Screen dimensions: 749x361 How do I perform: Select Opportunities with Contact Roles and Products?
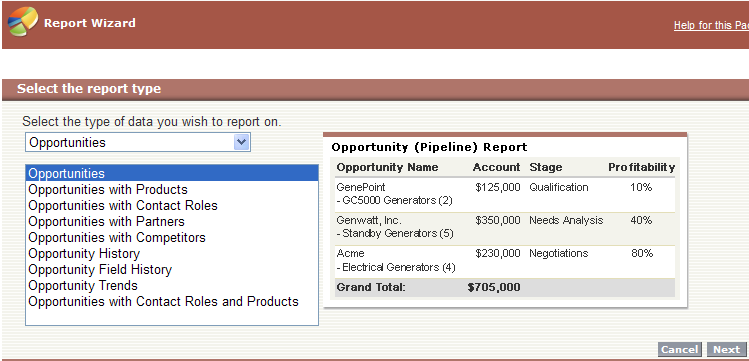tap(163, 301)
